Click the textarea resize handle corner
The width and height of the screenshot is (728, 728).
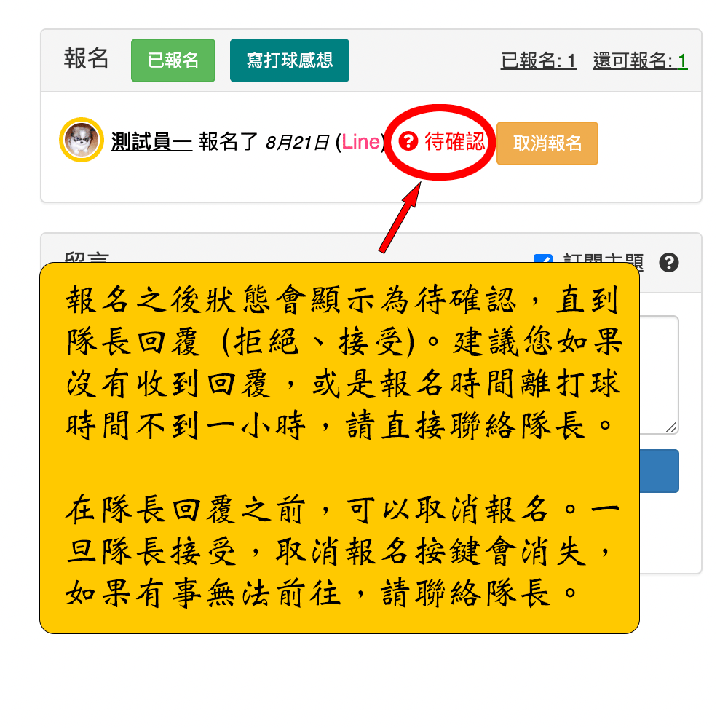coord(671,427)
